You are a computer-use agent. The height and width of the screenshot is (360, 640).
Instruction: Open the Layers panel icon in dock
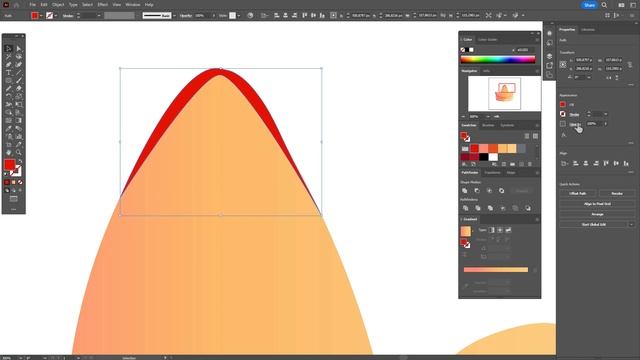click(549, 56)
